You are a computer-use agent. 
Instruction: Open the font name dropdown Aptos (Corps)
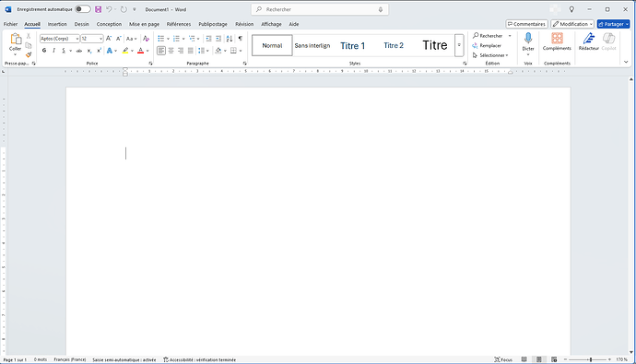[x=60, y=39]
